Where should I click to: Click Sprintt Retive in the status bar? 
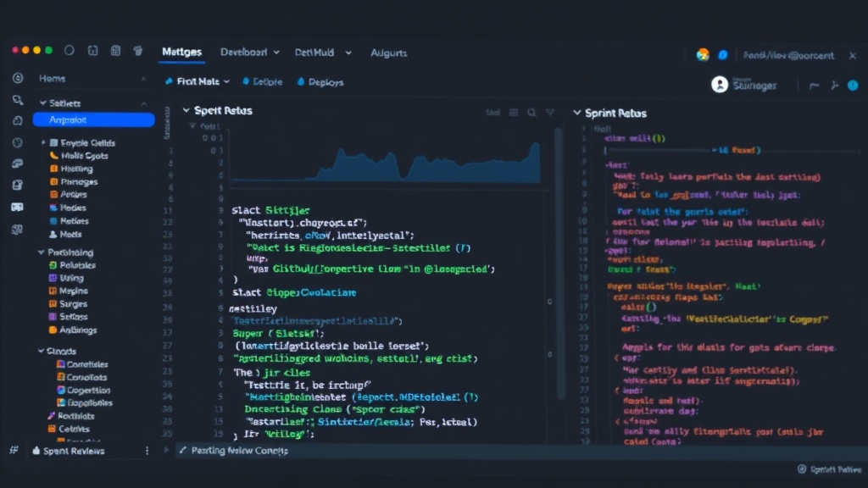tap(836, 469)
